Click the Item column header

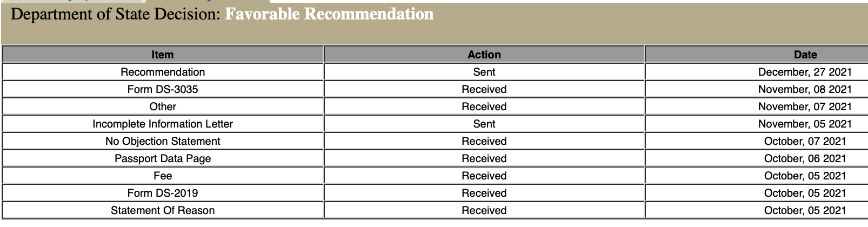pyautogui.click(x=163, y=55)
